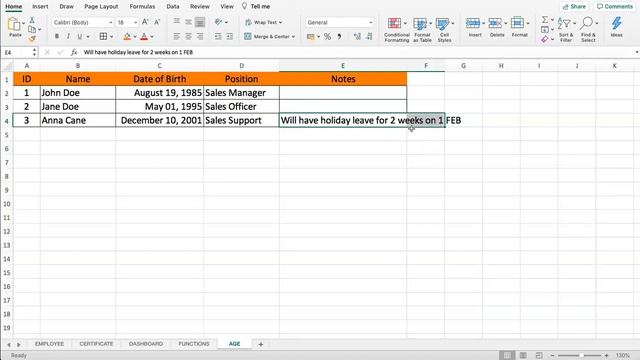
Task: Click the text orientation icon
Action: (219, 22)
